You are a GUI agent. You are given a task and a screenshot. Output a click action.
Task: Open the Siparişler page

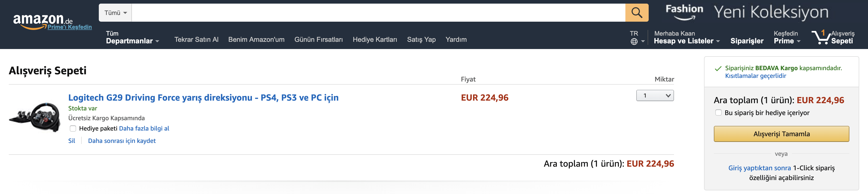click(x=746, y=41)
